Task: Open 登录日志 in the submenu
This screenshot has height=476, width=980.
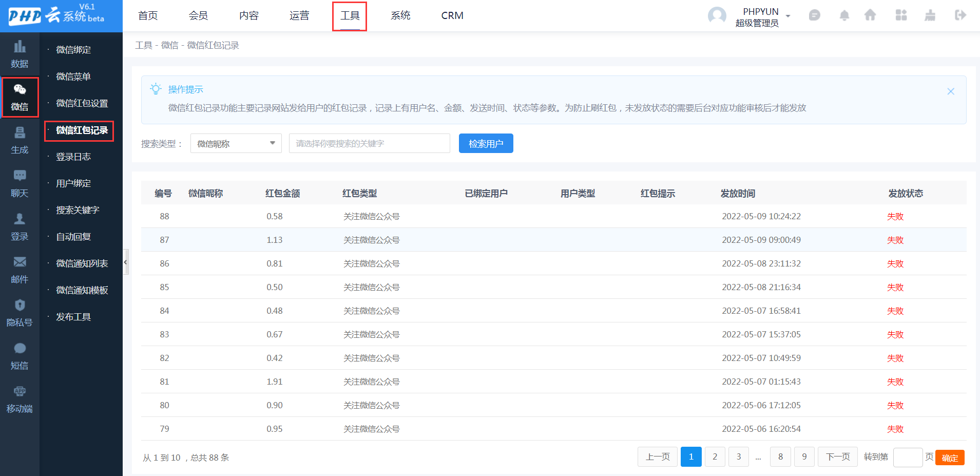Action: (73, 157)
